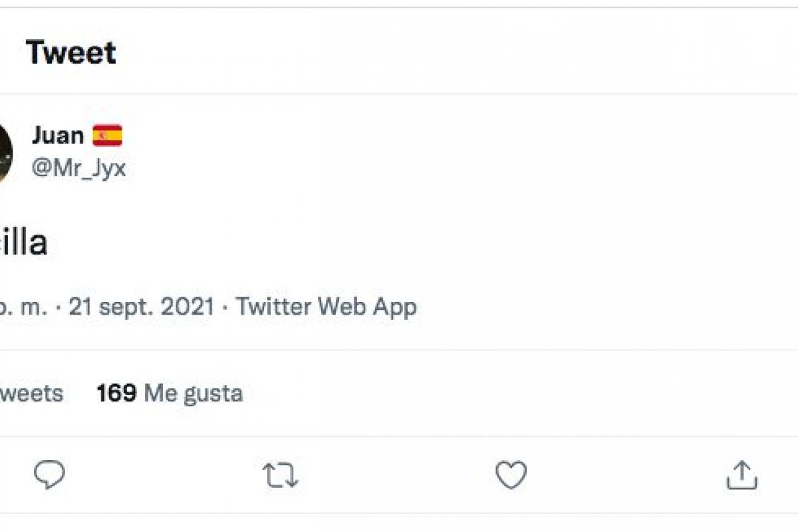Click the word "Twitter" in the source label
The height and width of the screenshot is (532, 798).
click(x=273, y=307)
